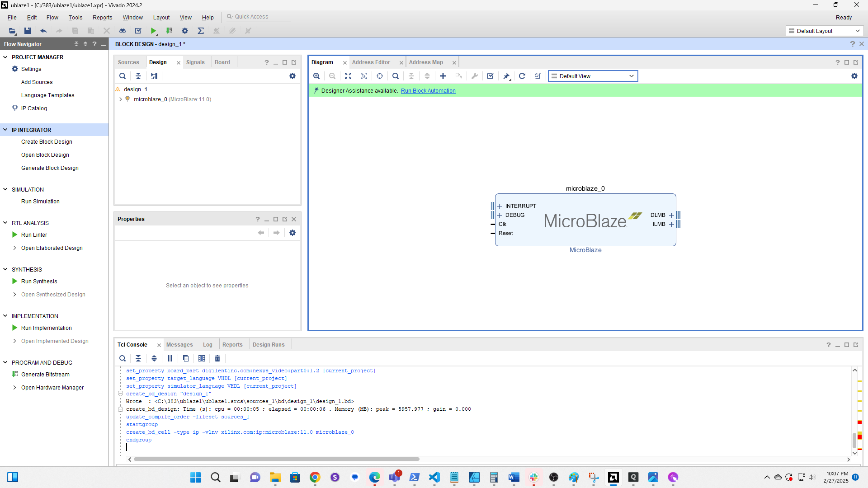
Task: Open the Flow menu
Action: pos(52,18)
